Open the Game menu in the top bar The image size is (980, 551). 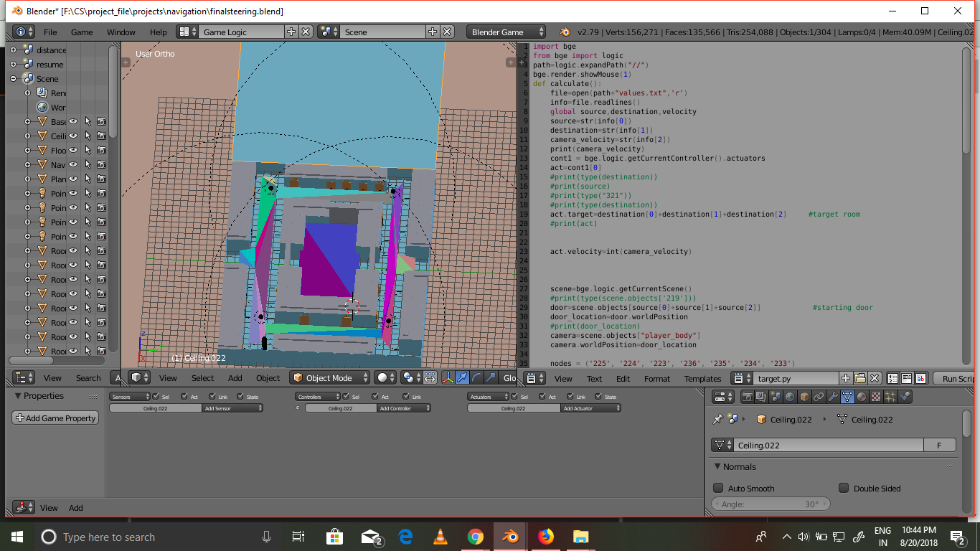[x=81, y=32]
